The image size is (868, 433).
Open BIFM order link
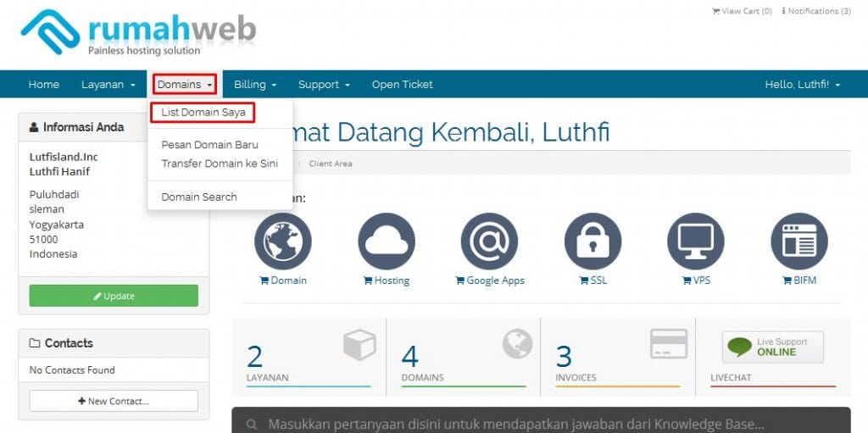click(x=799, y=280)
